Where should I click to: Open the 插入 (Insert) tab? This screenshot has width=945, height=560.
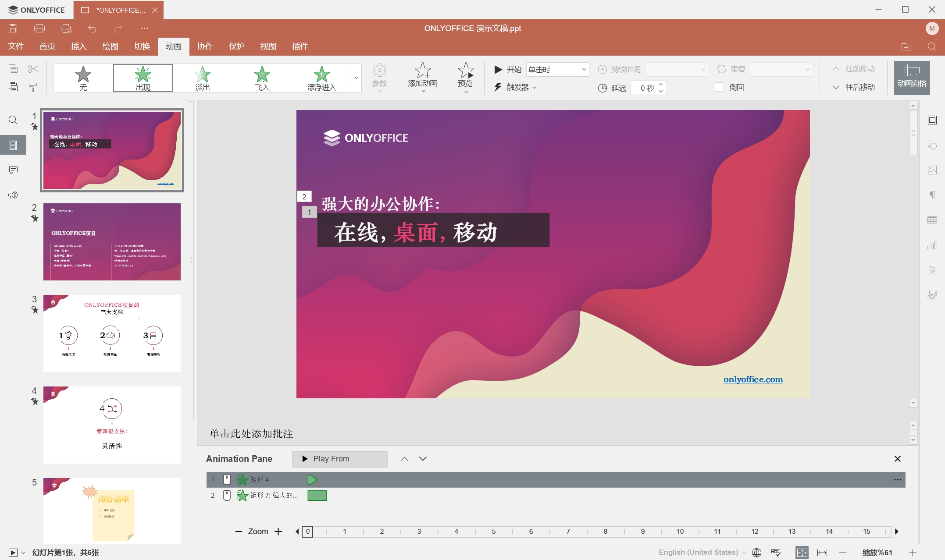click(78, 46)
